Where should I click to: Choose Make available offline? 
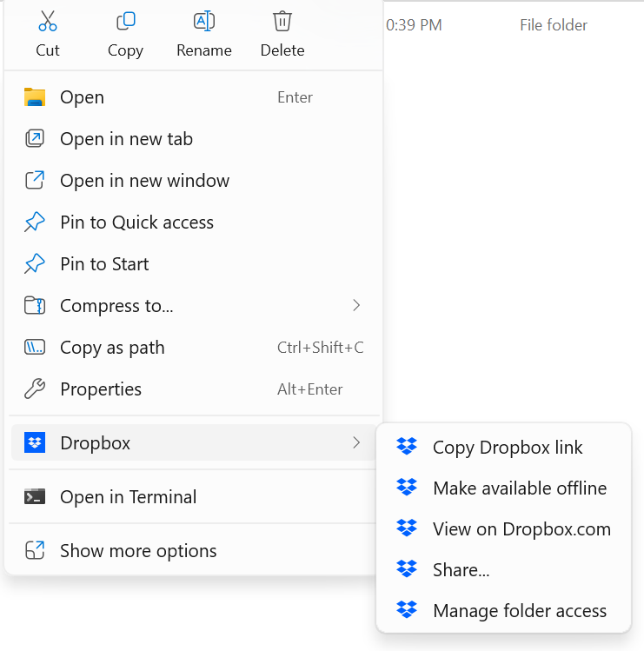(520, 488)
